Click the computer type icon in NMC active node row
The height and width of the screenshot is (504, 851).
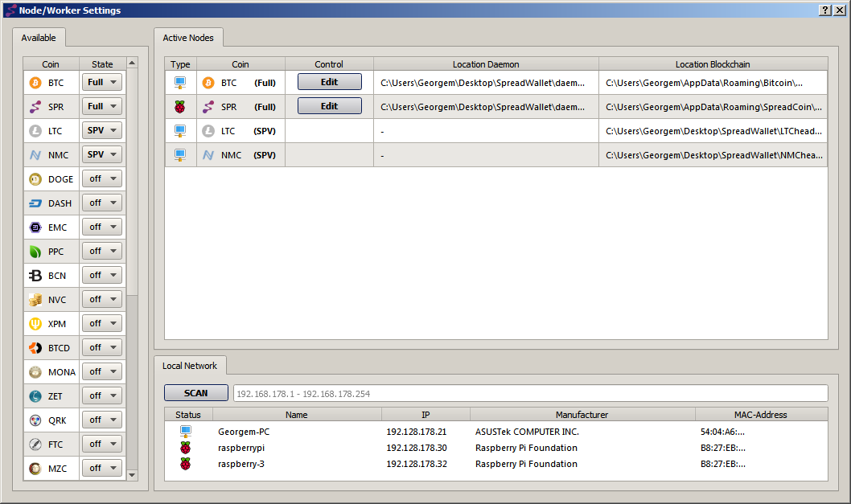coord(180,155)
